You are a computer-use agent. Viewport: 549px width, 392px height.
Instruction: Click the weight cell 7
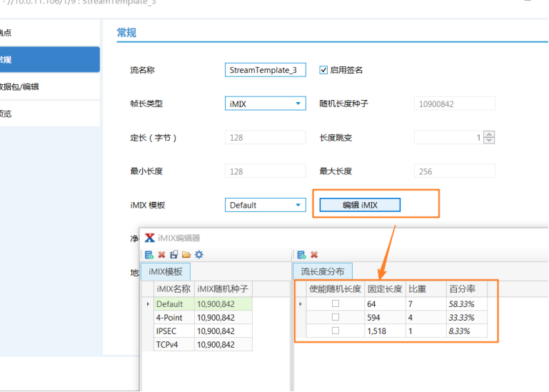(x=426, y=304)
